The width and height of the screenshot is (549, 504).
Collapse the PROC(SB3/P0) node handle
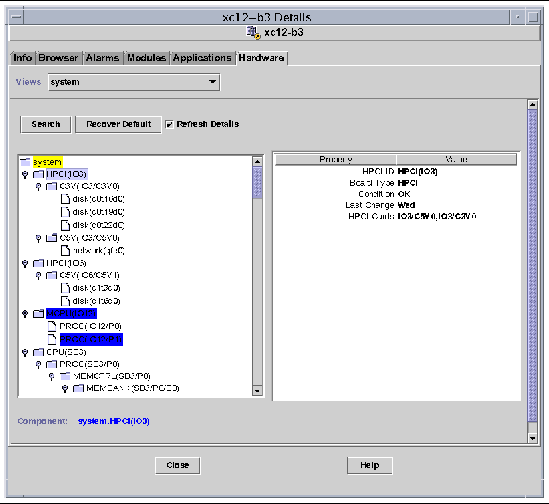click(x=39, y=365)
